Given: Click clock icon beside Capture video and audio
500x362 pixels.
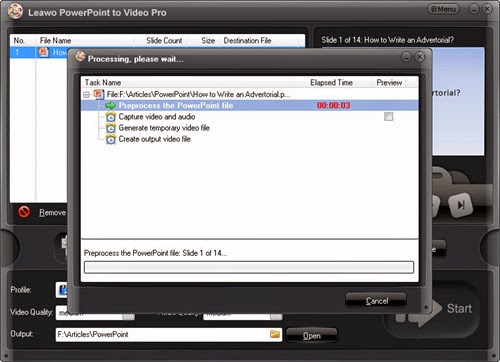Looking at the screenshot, I should point(111,117).
